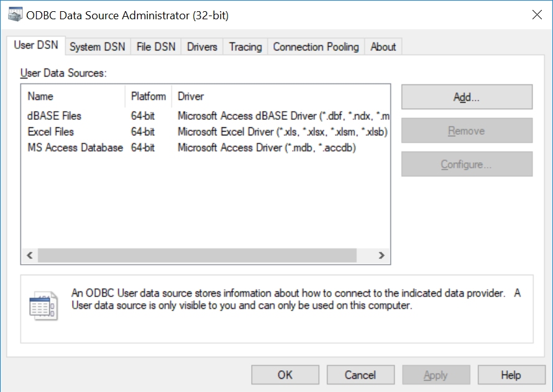Click the Microsoft Access Driver (*.mdb, *.accdb) cell
Viewport: 553px width, 392px height.
[x=267, y=148]
